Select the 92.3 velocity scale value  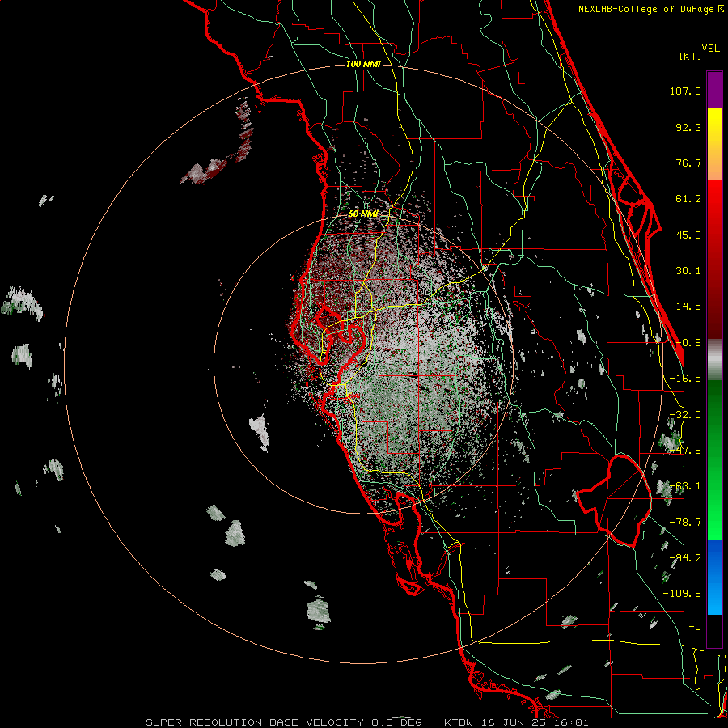click(x=688, y=127)
